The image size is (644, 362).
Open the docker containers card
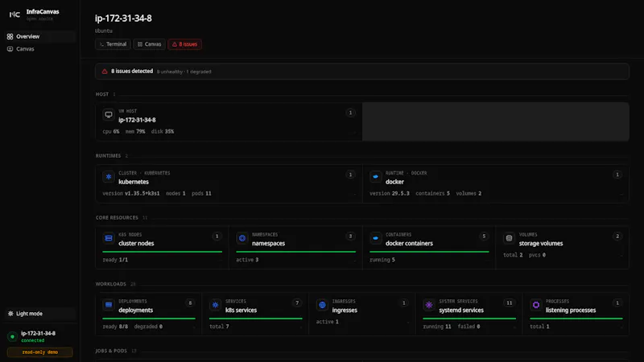point(429,248)
